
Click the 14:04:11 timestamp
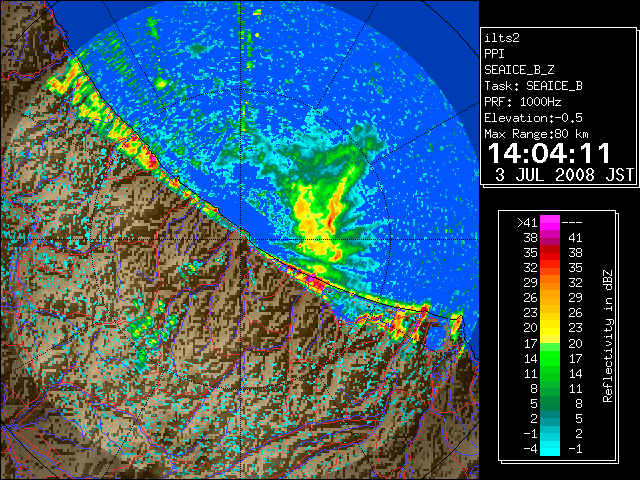(x=549, y=153)
